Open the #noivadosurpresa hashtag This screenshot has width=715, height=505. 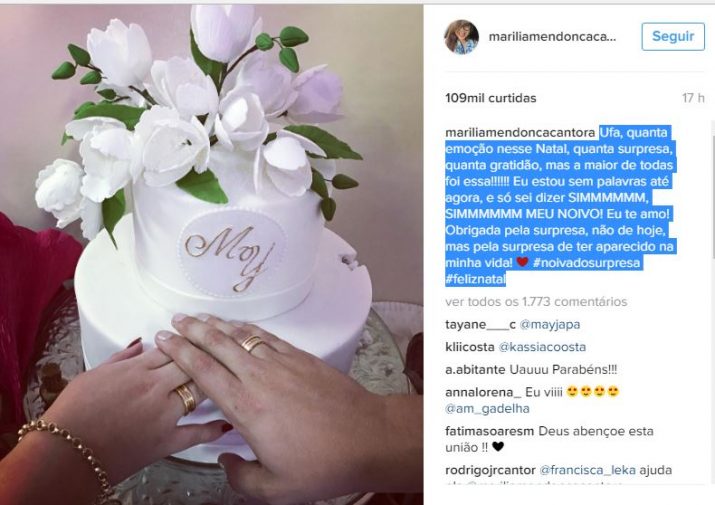click(586, 263)
